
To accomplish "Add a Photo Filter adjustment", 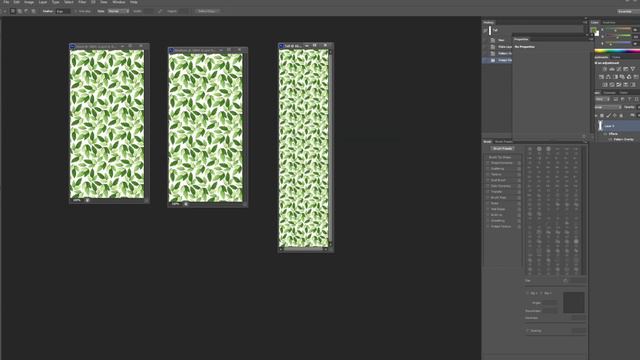I will pos(622,77).
